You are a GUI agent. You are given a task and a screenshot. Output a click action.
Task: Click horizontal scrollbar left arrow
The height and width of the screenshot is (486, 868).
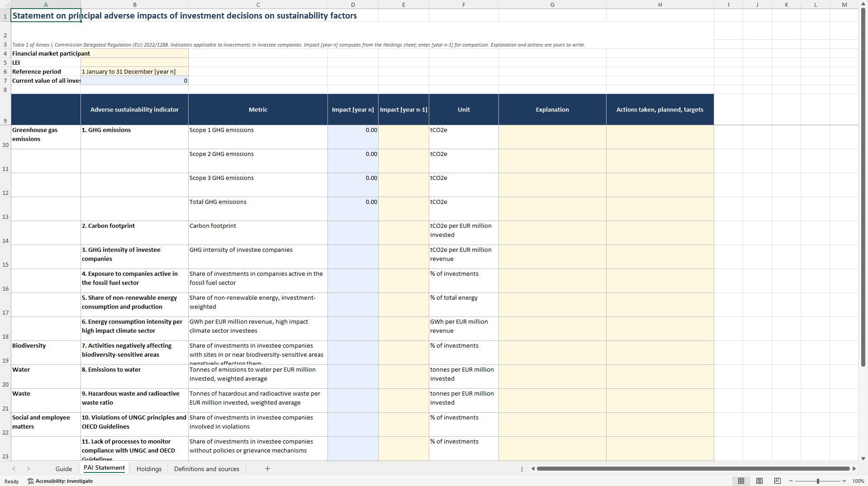533,469
